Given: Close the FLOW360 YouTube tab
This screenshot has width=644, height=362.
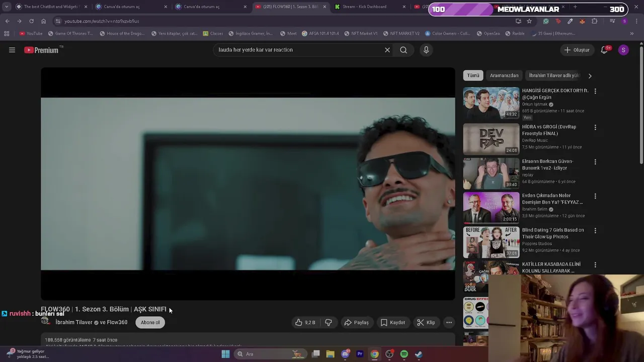Looking at the screenshot, I should click(325, 7).
